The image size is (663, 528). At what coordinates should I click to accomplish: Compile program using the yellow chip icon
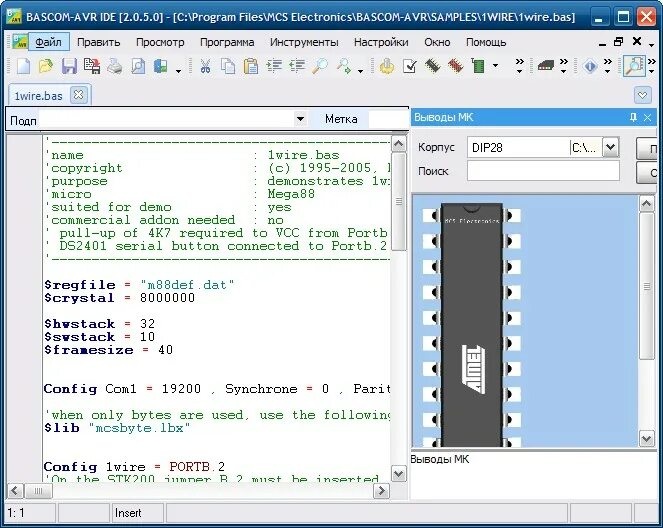[386, 66]
